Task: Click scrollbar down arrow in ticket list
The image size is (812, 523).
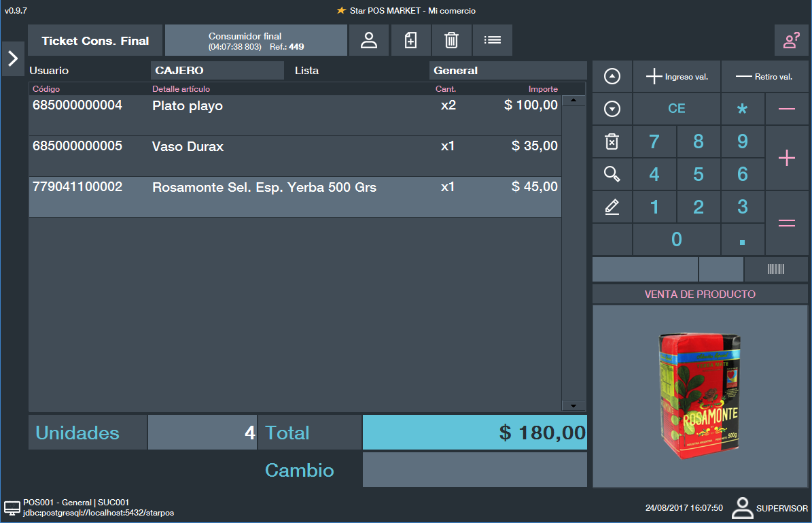Action: (573, 405)
